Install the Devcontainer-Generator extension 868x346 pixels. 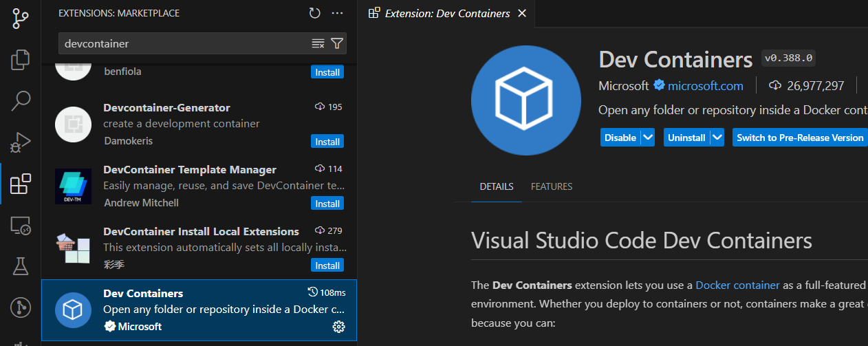(x=327, y=142)
